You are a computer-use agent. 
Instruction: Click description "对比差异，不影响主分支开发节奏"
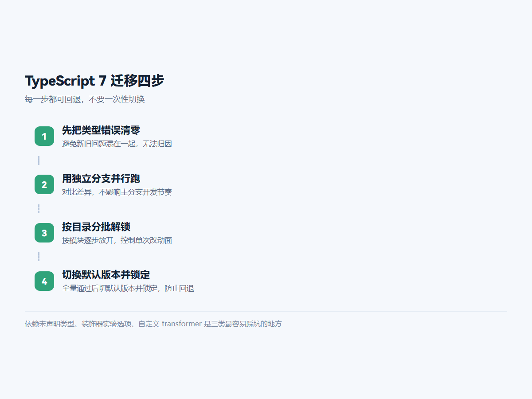click(117, 192)
